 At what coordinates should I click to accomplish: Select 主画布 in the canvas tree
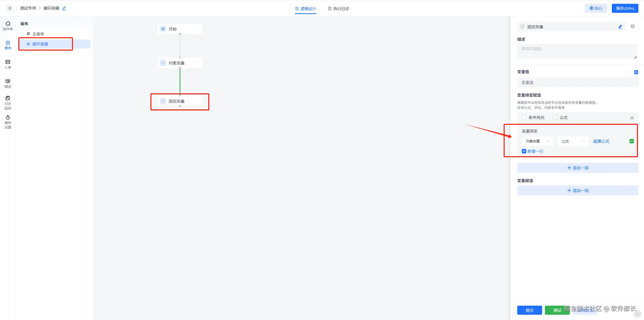pos(38,34)
